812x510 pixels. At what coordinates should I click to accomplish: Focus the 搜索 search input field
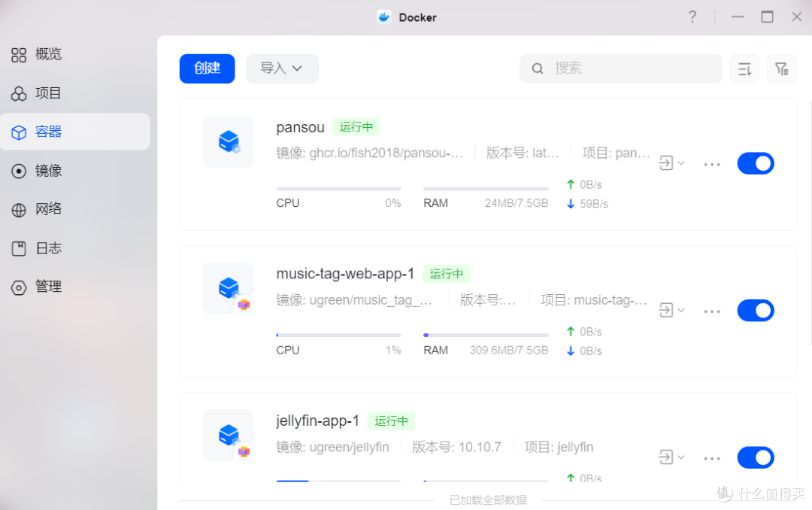[621, 68]
